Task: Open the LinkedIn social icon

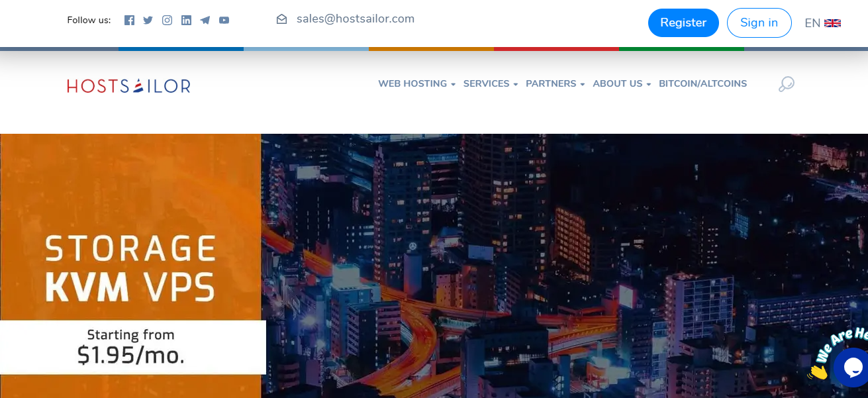Action: pyautogui.click(x=186, y=20)
